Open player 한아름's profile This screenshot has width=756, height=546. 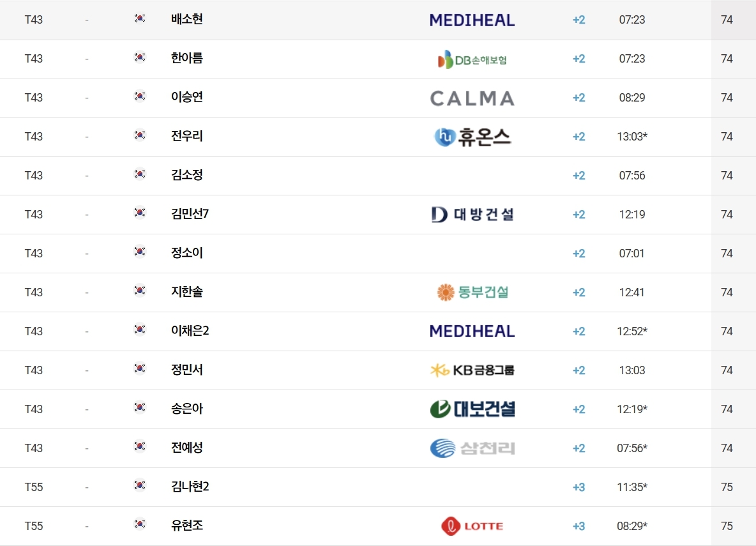(x=187, y=58)
